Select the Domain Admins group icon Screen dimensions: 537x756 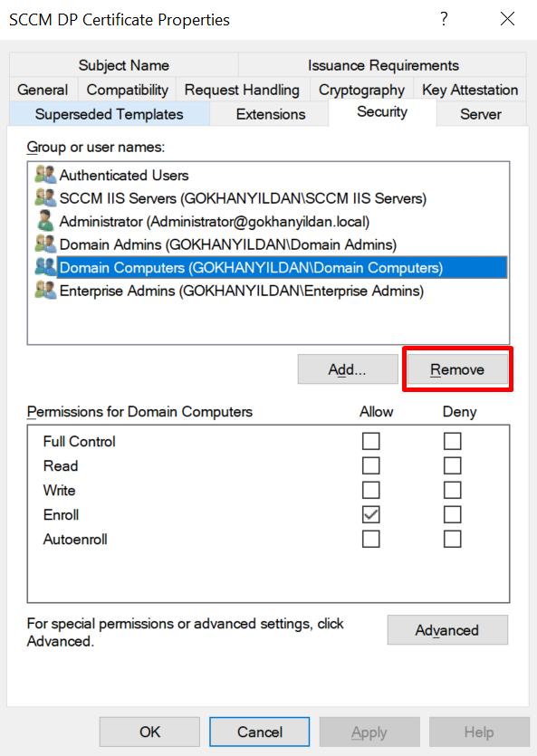click(46, 244)
